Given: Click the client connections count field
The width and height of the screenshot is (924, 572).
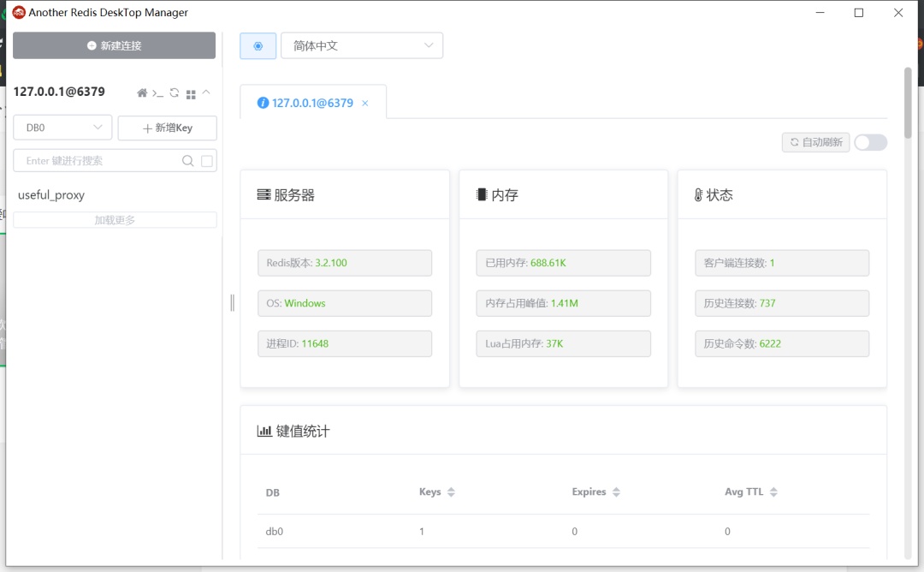Looking at the screenshot, I should (782, 263).
